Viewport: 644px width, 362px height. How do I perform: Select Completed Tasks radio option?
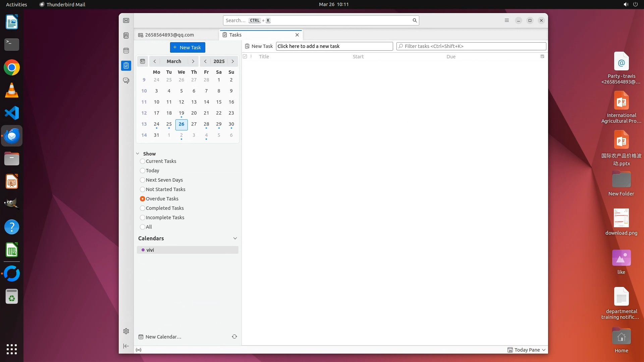(x=143, y=208)
